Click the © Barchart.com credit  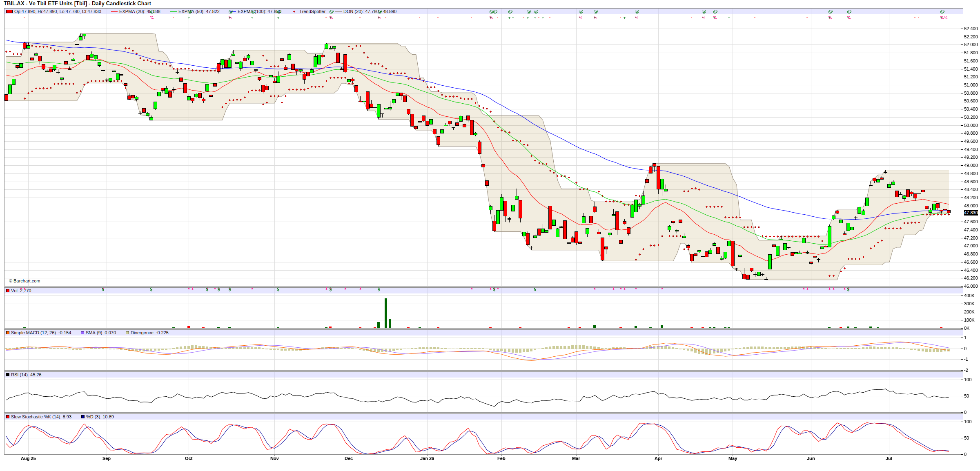(x=24, y=281)
